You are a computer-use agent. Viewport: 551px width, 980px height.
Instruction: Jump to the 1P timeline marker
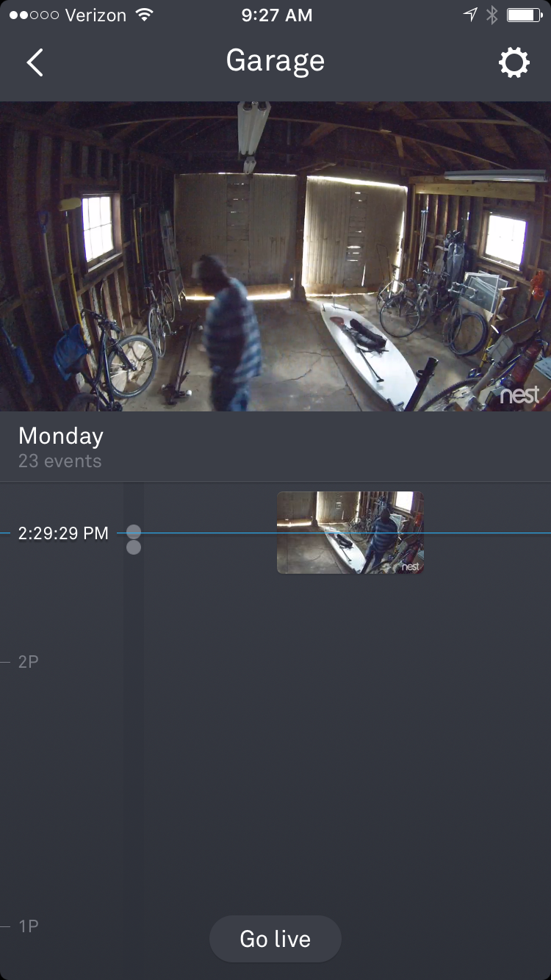pos(29,926)
